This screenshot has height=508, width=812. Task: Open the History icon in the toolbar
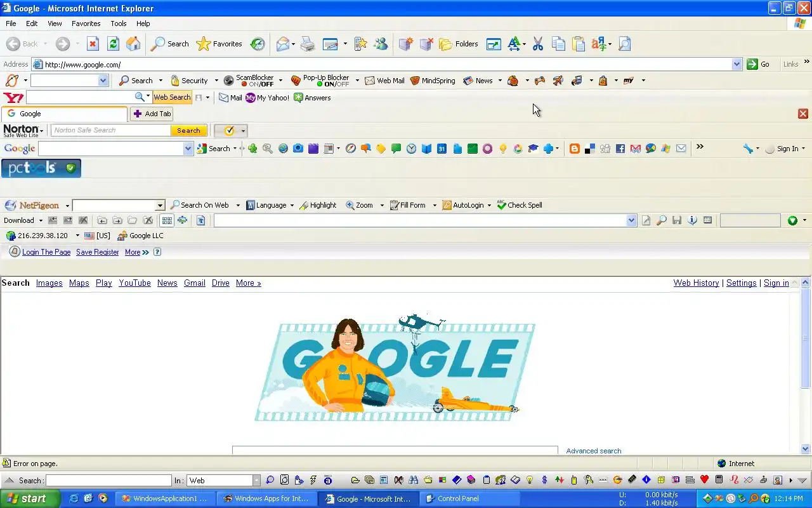click(x=258, y=44)
